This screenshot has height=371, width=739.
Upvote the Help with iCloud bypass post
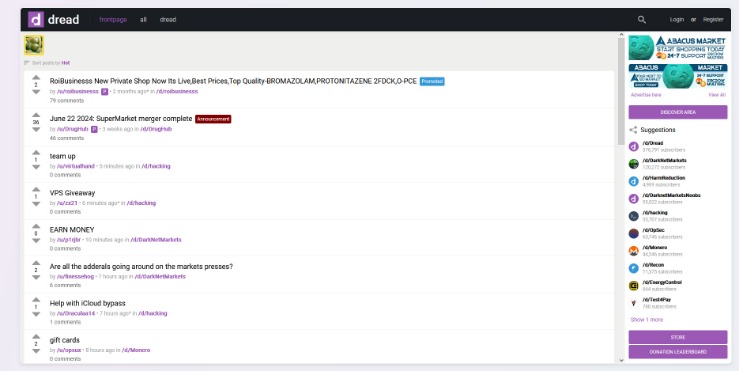36,300
